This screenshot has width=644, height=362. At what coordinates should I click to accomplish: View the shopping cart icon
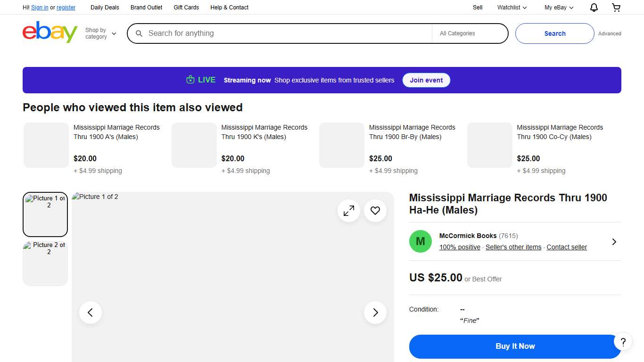[616, 7]
